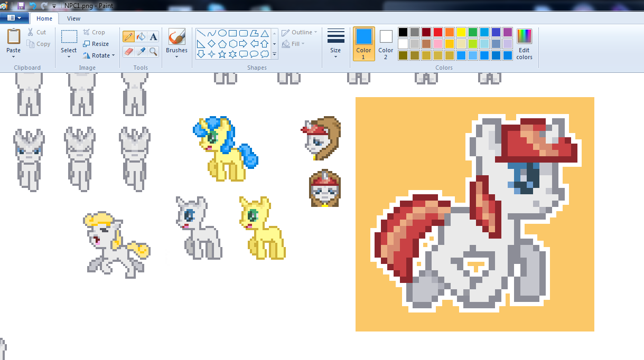Click the Redo arrow in the title bar
This screenshot has height=360, width=644.
click(44, 6)
